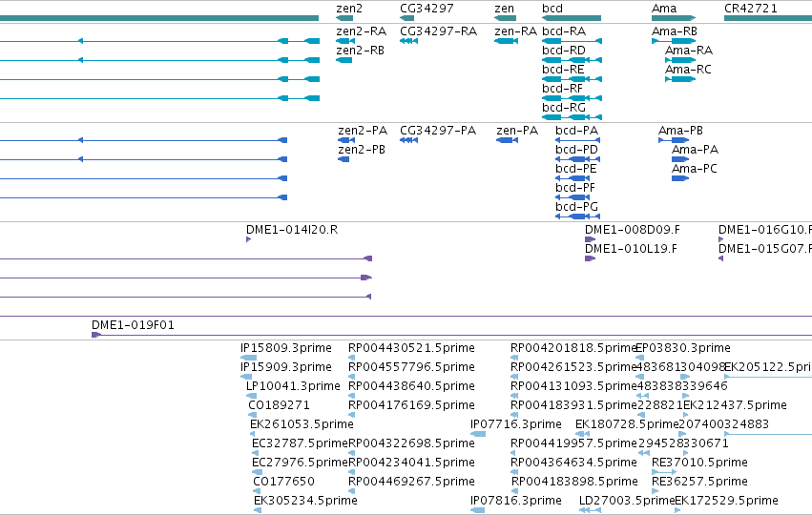This screenshot has width=812, height=515.
Task: Select transcript zen2-RA
Action: (x=345, y=41)
